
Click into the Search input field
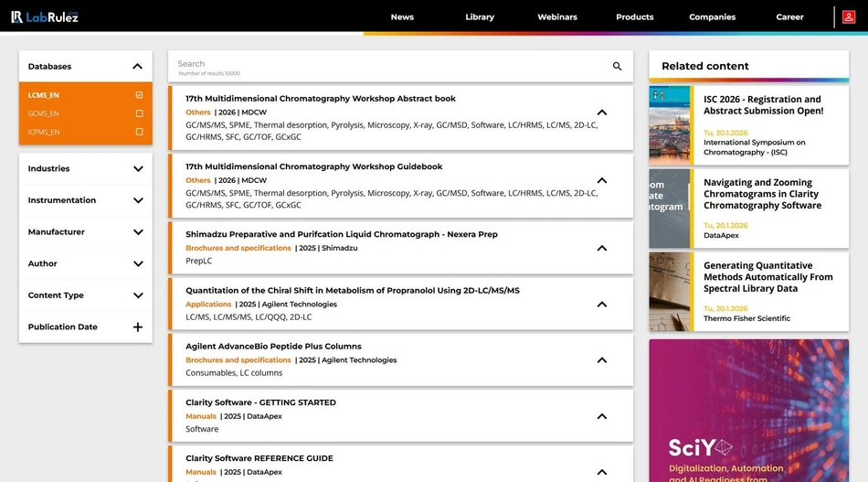[x=384, y=64]
